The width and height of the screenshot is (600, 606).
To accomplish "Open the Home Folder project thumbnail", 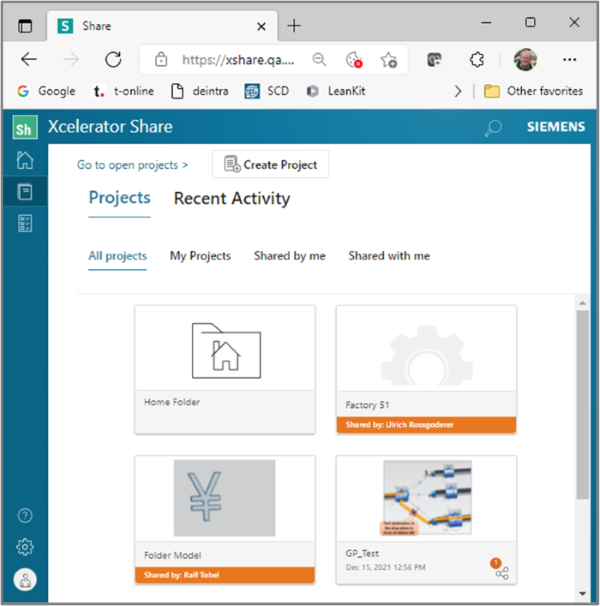I will 225,350.
